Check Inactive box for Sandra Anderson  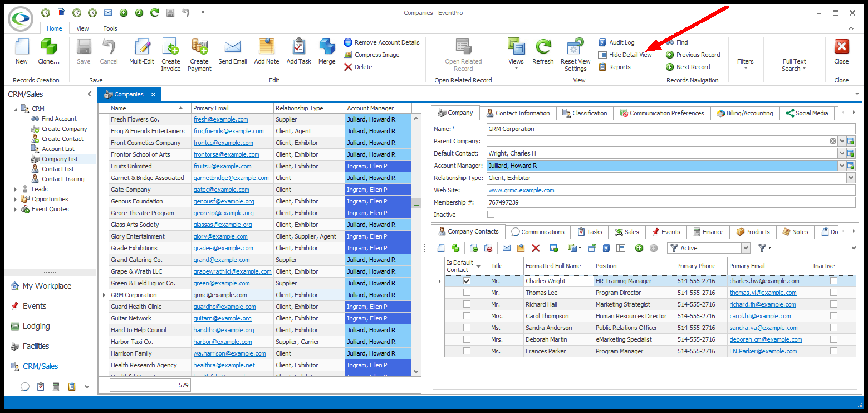pos(833,328)
